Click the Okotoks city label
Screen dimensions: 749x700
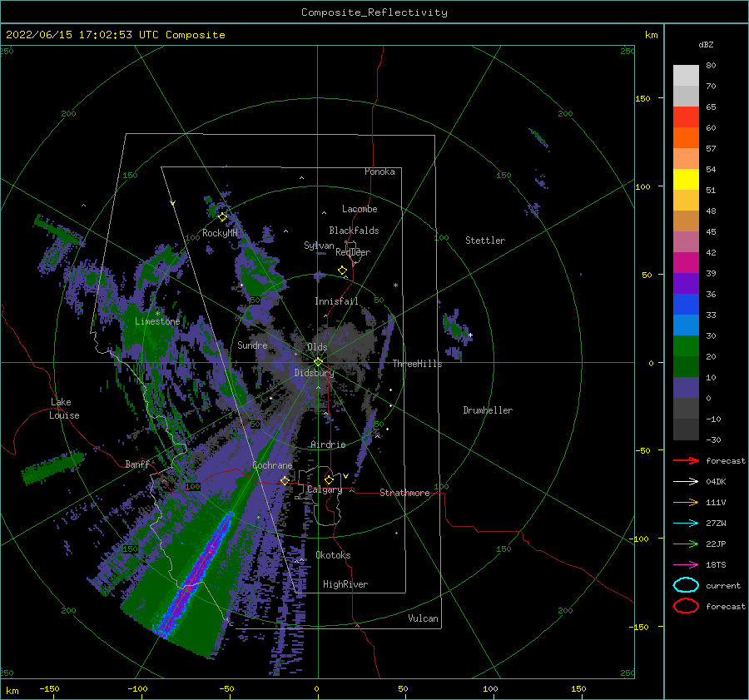click(333, 555)
